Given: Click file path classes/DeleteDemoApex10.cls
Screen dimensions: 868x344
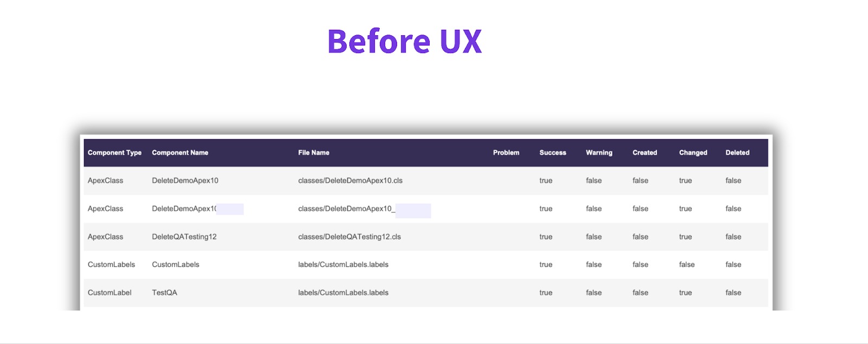Looking at the screenshot, I should 350,181.
